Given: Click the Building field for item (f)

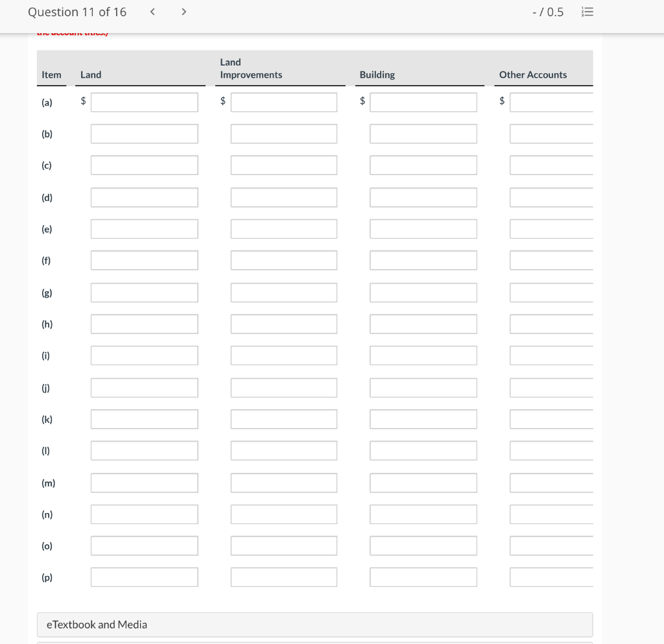Looking at the screenshot, I should tap(423, 261).
